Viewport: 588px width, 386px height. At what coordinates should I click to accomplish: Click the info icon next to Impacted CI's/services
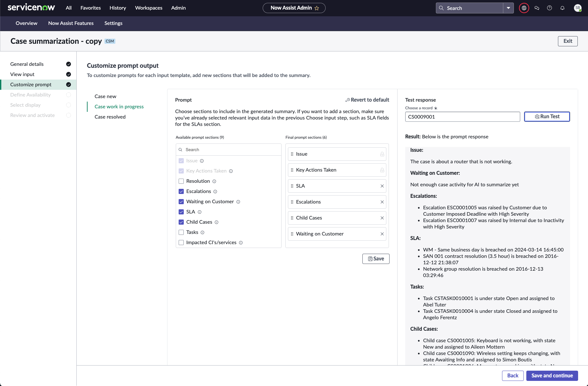click(241, 243)
